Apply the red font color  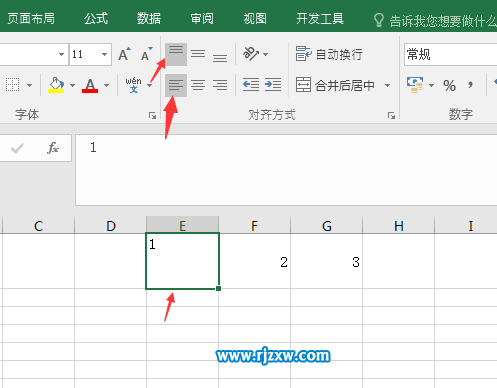[90, 85]
